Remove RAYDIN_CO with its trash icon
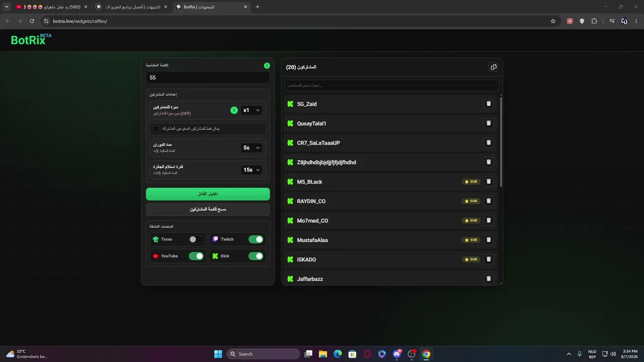This screenshot has height=362, width=644. pyautogui.click(x=488, y=201)
